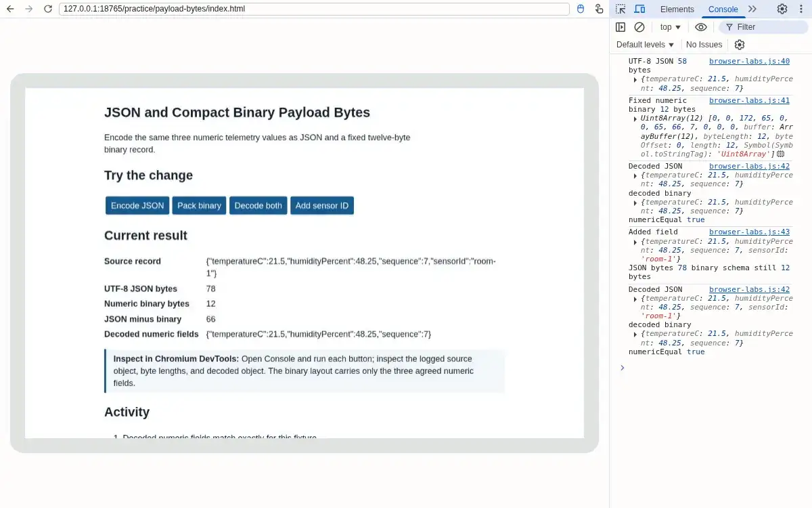Click the UTF-8 JSON bytes value 78
812x508 pixels.
coord(211,289)
